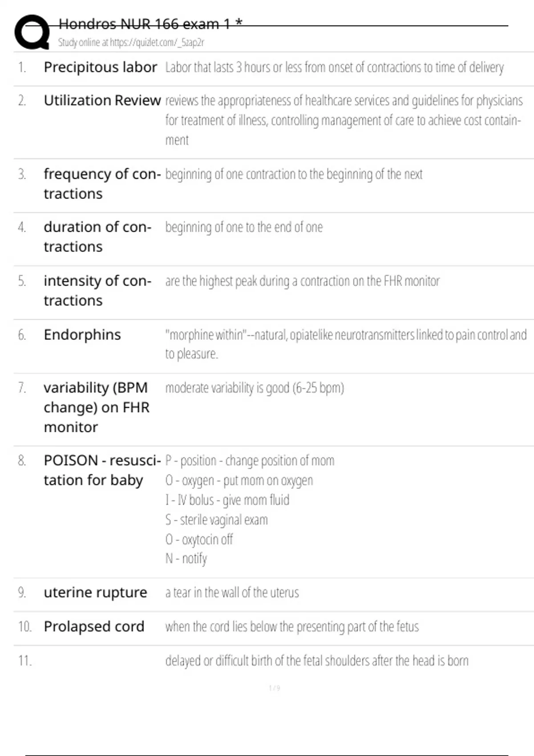Select the variability on FHR monitor term
Screen dimensions: 534x756
96,407
